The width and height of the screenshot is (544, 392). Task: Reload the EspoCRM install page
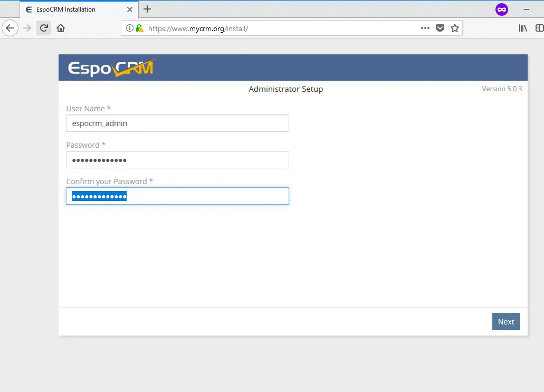44,28
